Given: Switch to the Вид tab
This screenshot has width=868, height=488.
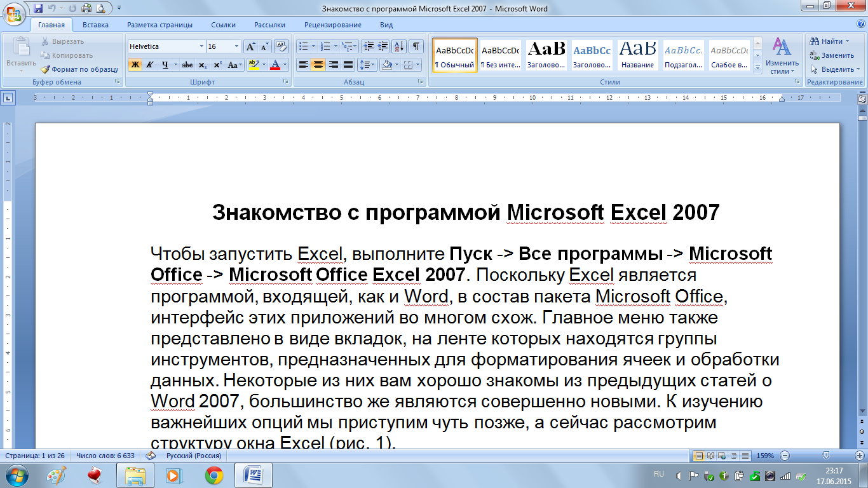Looking at the screenshot, I should point(386,25).
